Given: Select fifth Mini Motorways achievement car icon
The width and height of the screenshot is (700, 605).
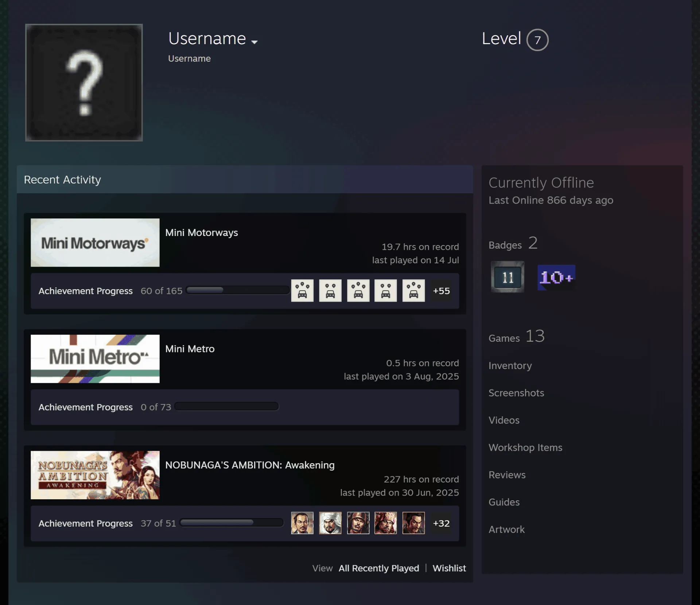Looking at the screenshot, I should [413, 291].
